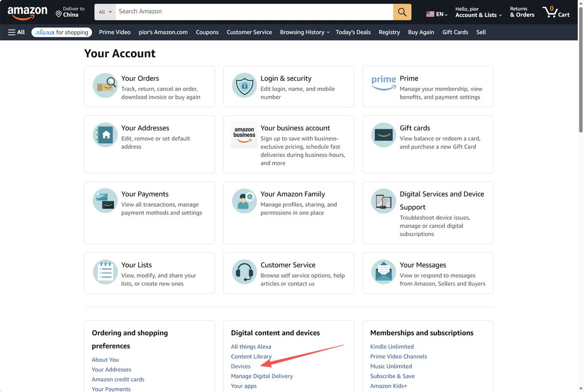Open the EN language selector
The image size is (584, 392).
(437, 14)
